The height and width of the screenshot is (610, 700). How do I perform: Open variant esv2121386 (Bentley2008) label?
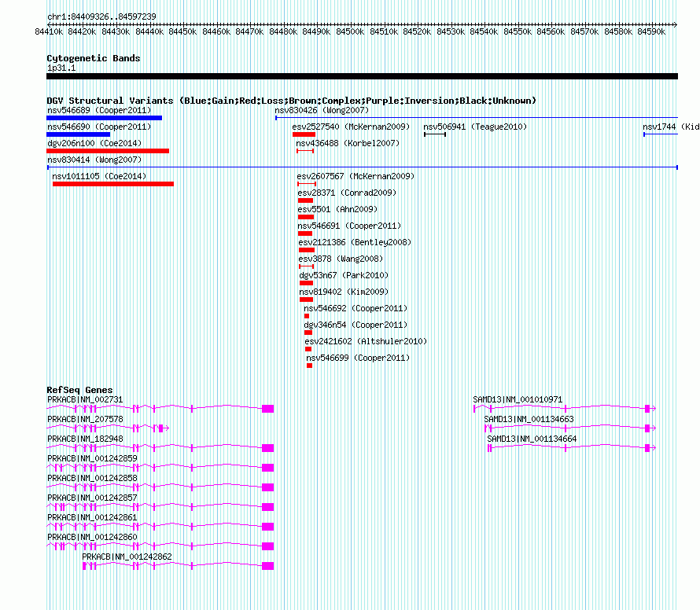click(355, 242)
